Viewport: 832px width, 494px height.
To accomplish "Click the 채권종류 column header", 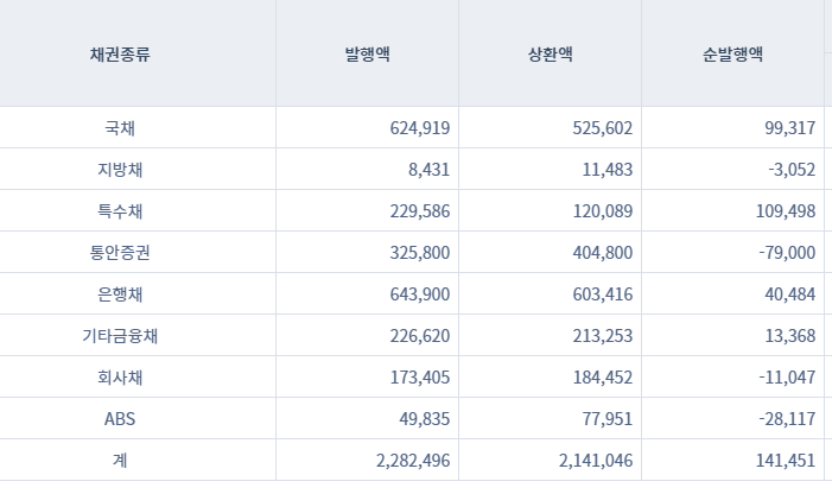I will point(120,54).
